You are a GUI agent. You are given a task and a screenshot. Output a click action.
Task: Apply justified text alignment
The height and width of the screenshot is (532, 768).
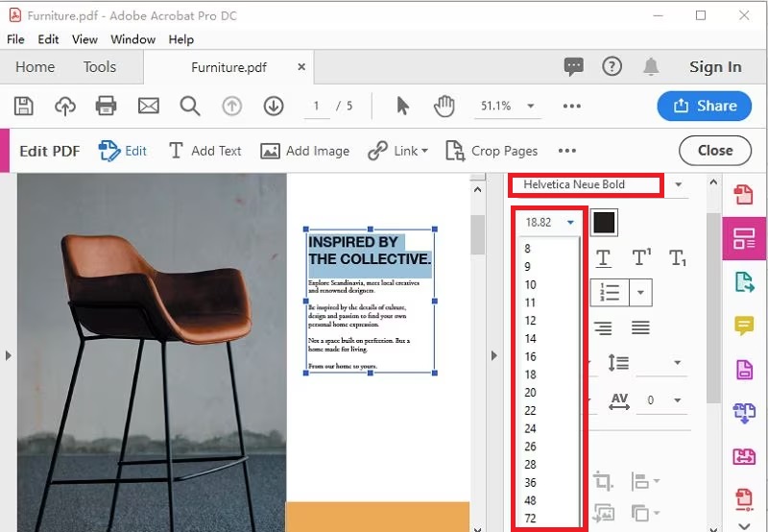(640, 327)
